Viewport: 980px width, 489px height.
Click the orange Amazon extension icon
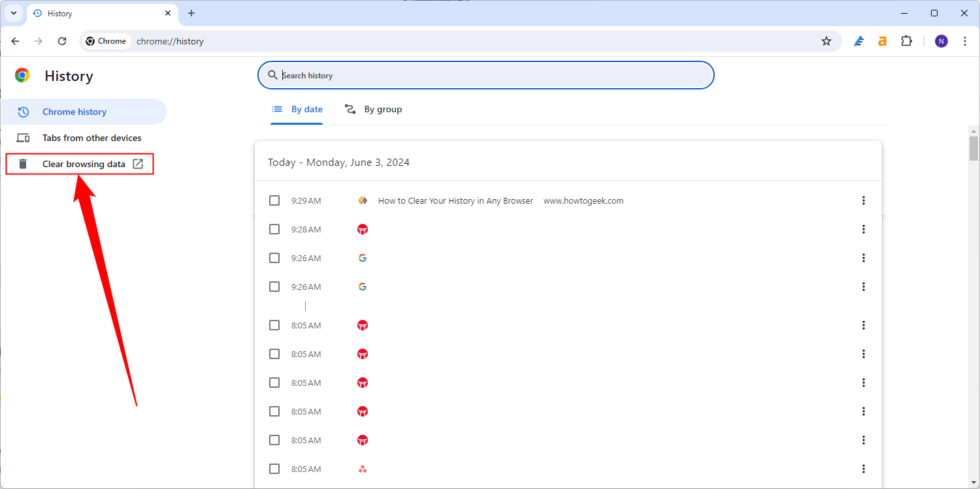pos(882,41)
